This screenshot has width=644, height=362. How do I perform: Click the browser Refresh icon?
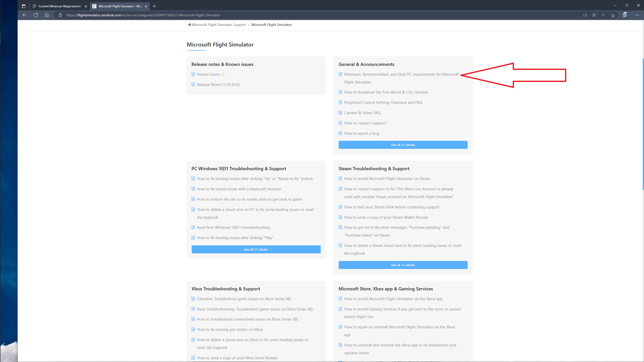tap(36, 15)
